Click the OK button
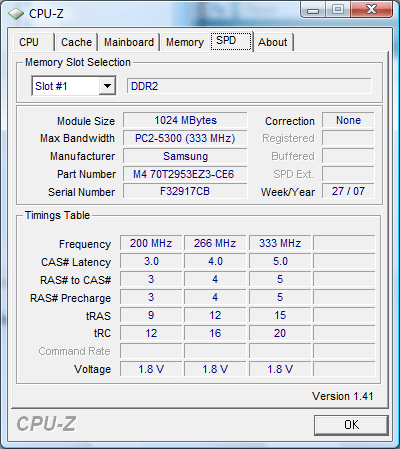Image resolution: width=400 pixels, height=449 pixels. 351,425
